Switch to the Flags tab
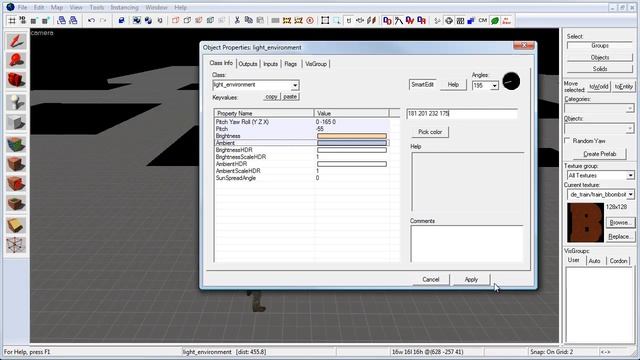Screen dimensions: 640x360 291,64
